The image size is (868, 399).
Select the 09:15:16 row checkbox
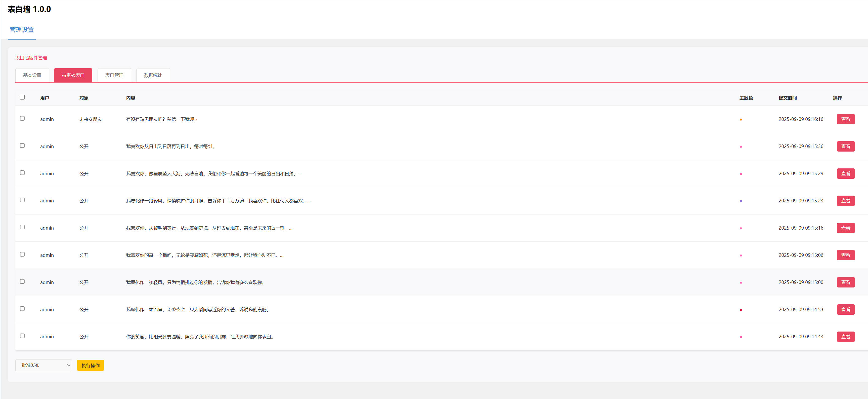(x=22, y=227)
